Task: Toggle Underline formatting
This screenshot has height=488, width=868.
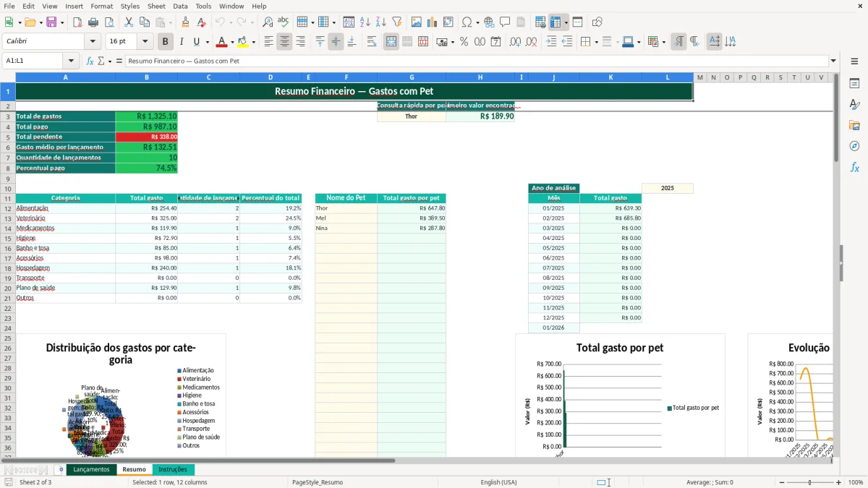Action: pyautogui.click(x=197, y=42)
